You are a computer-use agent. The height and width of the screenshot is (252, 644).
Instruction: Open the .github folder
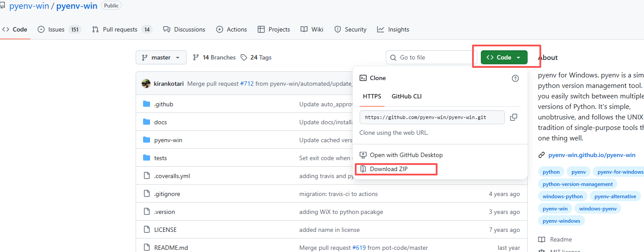coord(164,104)
